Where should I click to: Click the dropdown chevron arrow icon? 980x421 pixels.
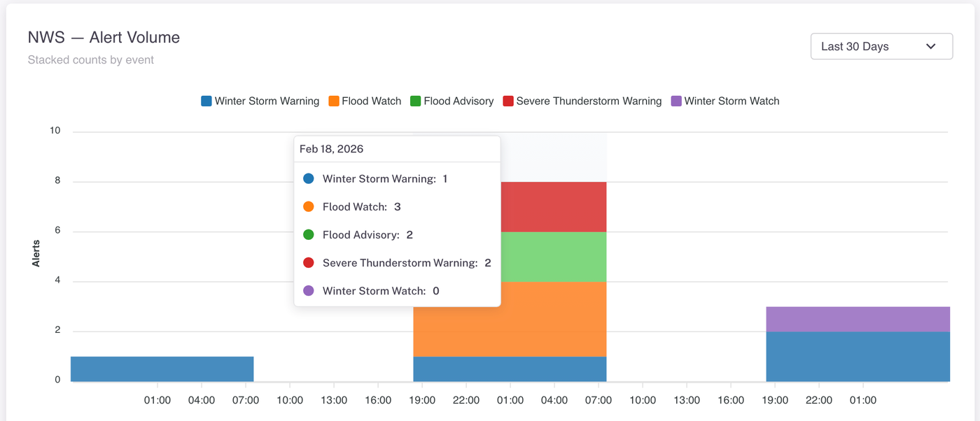point(930,47)
